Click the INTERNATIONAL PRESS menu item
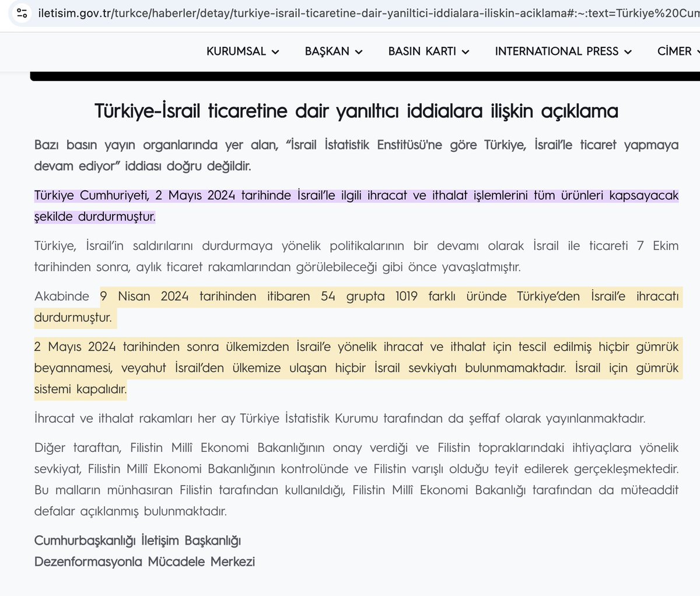 click(x=556, y=51)
